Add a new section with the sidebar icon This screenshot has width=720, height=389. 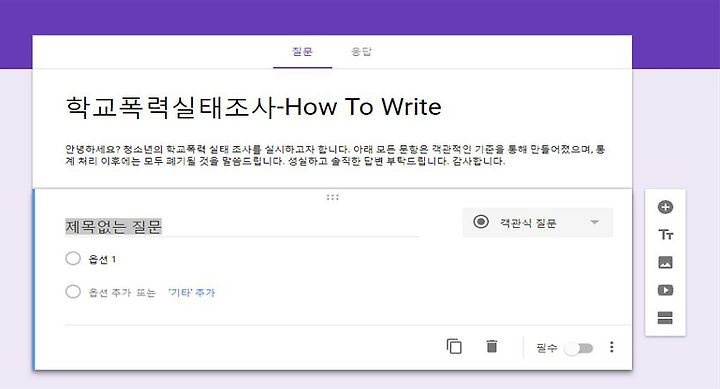coord(665,317)
